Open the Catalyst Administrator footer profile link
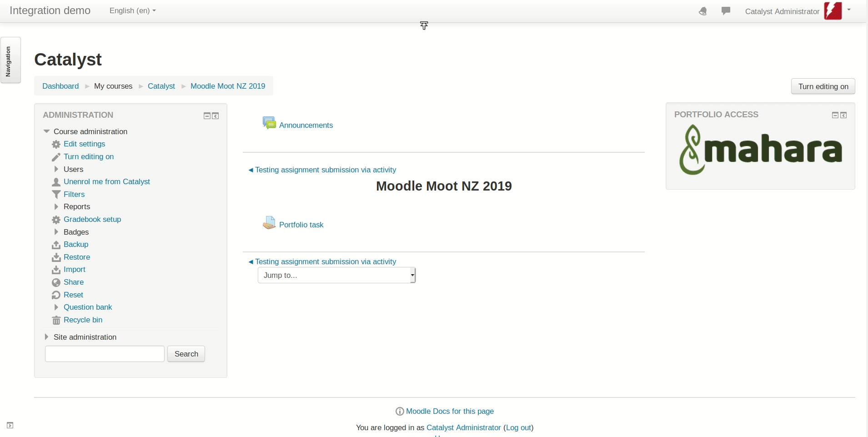Screen dimensions: 868x437 point(463,427)
